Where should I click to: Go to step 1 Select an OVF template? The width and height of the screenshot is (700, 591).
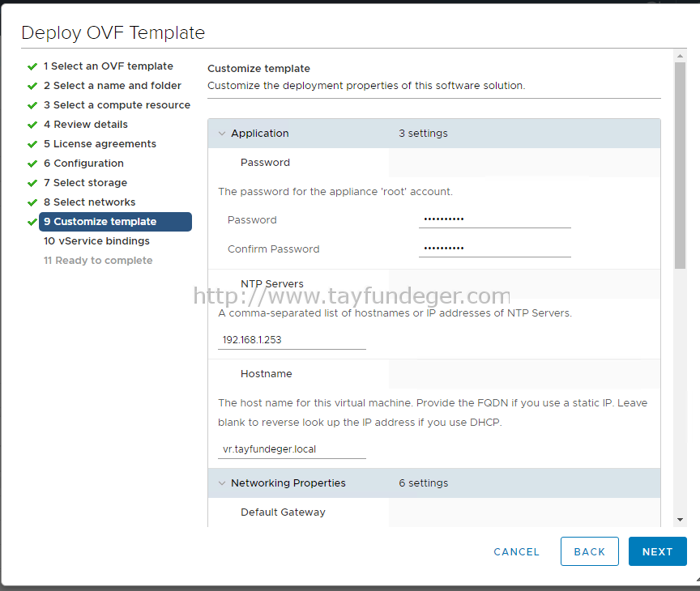tap(109, 66)
